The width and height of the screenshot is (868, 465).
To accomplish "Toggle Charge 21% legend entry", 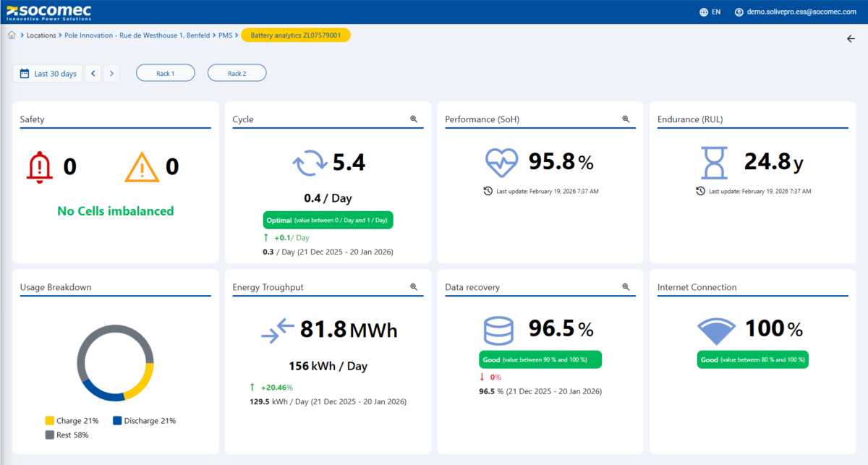I will pos(71,421).
